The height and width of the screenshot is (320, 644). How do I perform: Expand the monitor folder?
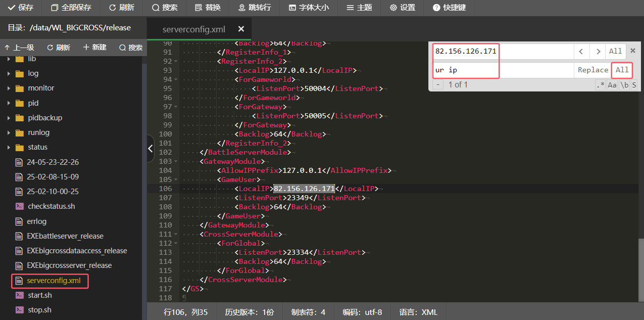click(9, 88)
